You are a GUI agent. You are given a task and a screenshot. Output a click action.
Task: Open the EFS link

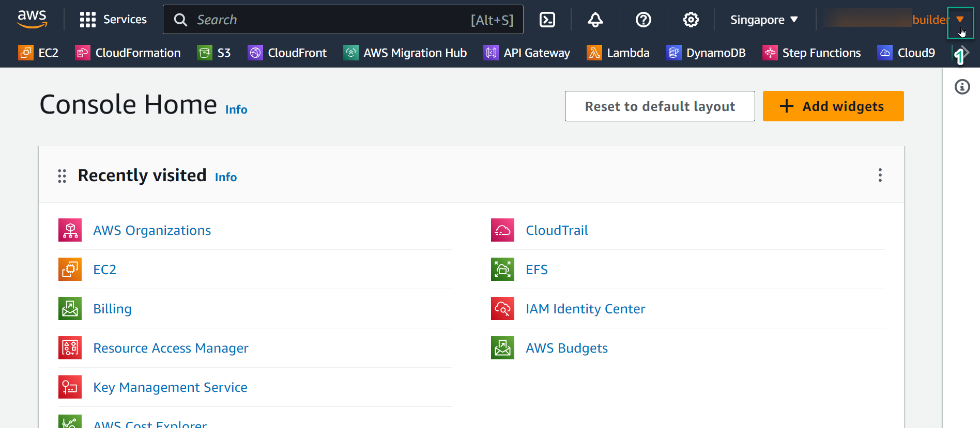click(537, 270)
